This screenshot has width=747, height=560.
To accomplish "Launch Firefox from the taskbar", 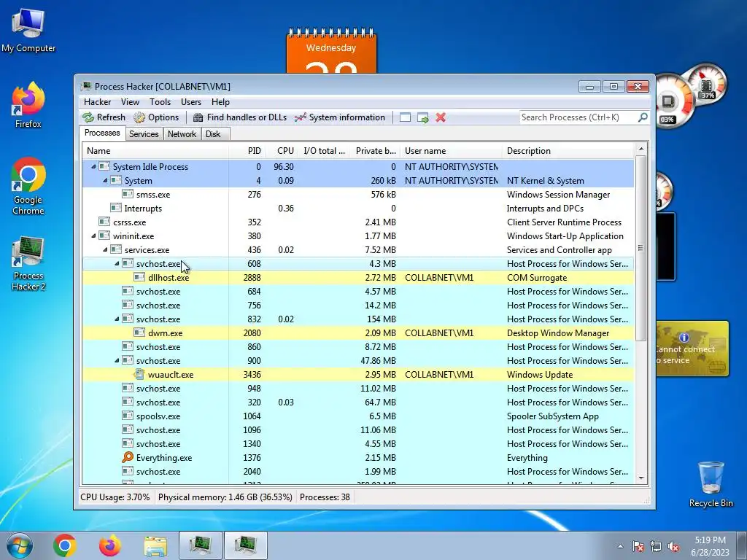I will click(x=110, y=545).
